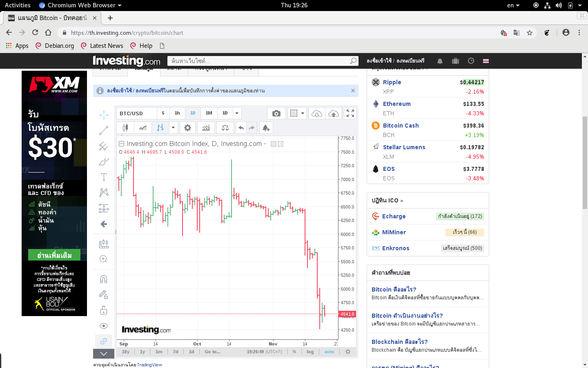Expand the Bitcoin Index series title dropdown
The image size is (588, 368).
point(265,144)
